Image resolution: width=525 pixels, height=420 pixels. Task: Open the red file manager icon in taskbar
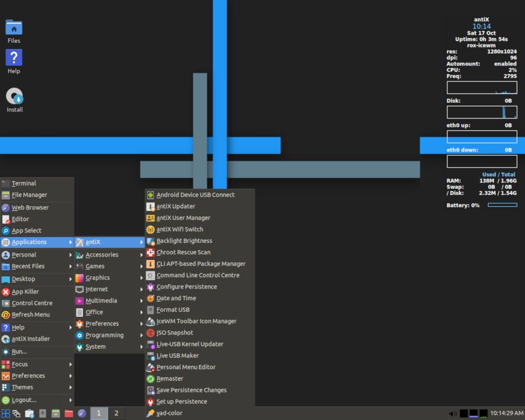point(69,413)
